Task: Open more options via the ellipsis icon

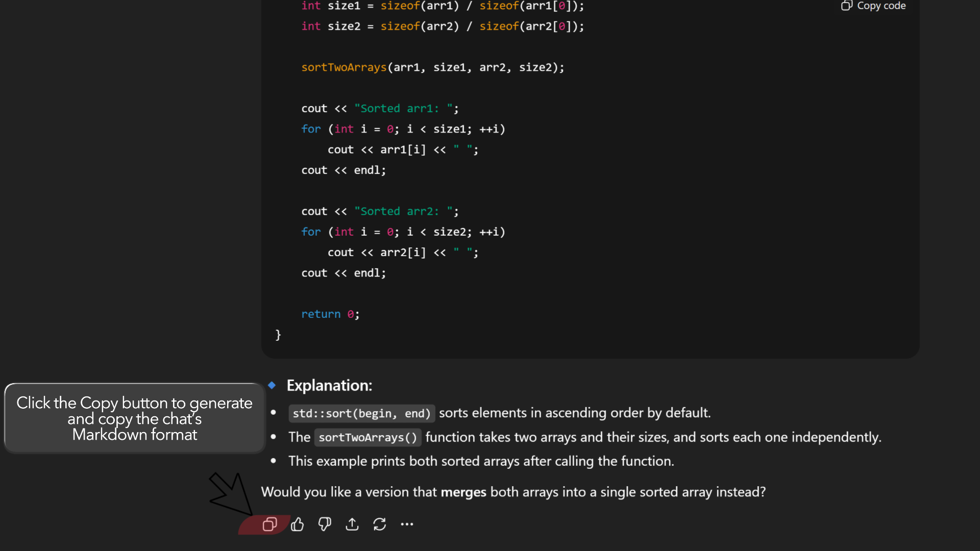Action: (407, 524)
